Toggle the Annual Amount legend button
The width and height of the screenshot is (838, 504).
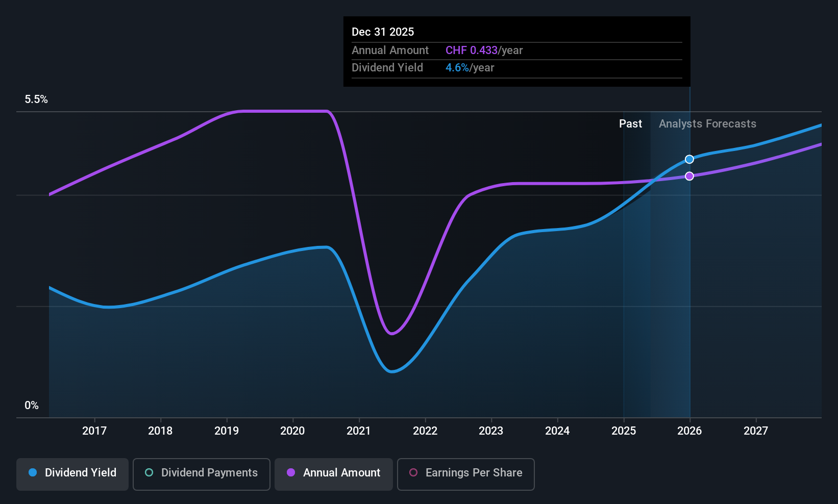point(334,474)
